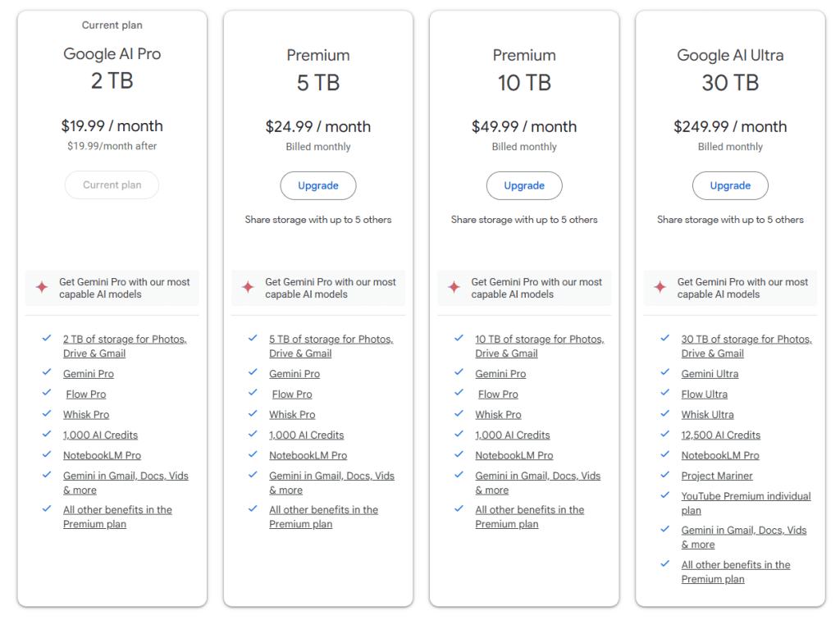Click the Gemini sparkle icon in Ultra card

pos(660,288)
